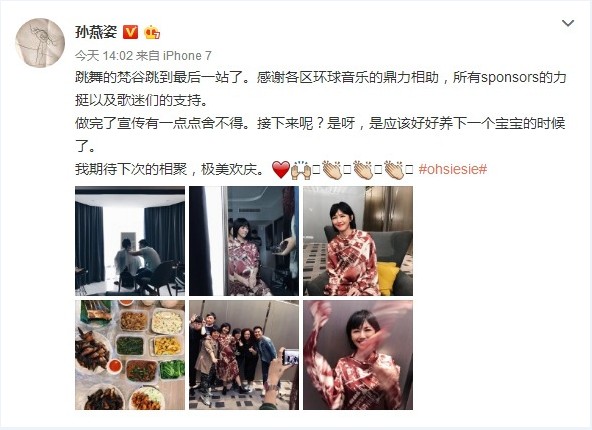Click the iPhone 7 source link
Screen dimensions: 592x430
pos(187,56)
